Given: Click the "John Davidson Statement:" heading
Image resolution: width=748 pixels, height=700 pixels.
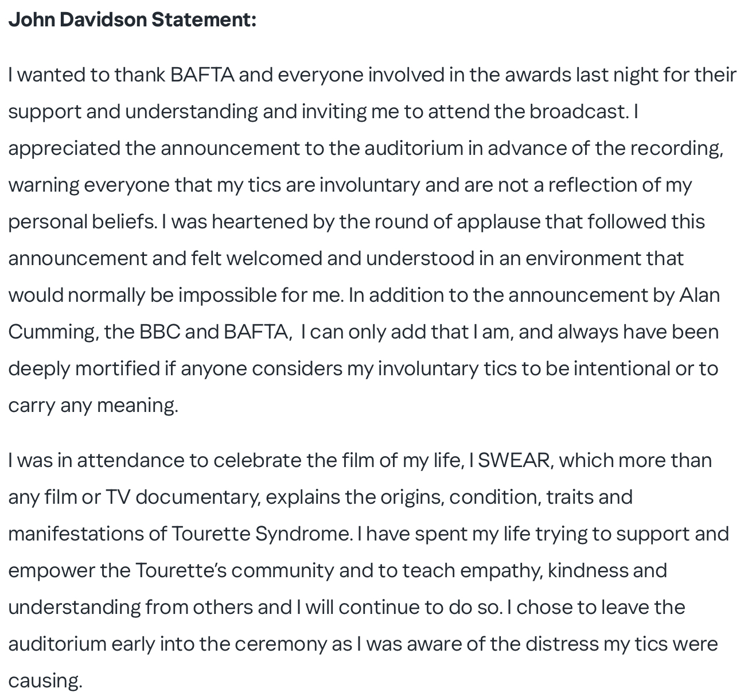Looking at the screenshot, I should click(132, 20).
